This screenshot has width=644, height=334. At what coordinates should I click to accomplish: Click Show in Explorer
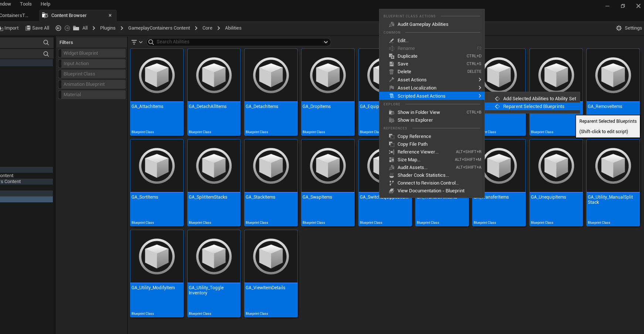(432, 120)
